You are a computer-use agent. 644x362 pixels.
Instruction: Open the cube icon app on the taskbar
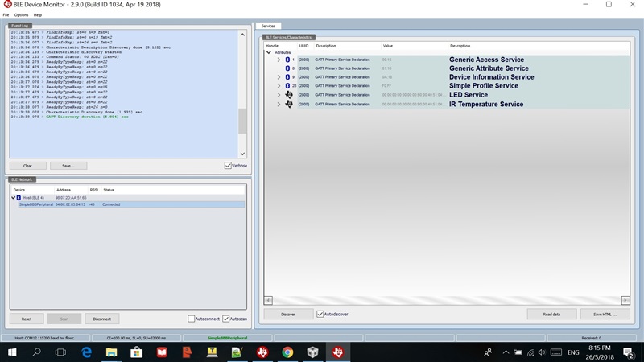click(x=312, y=352)
